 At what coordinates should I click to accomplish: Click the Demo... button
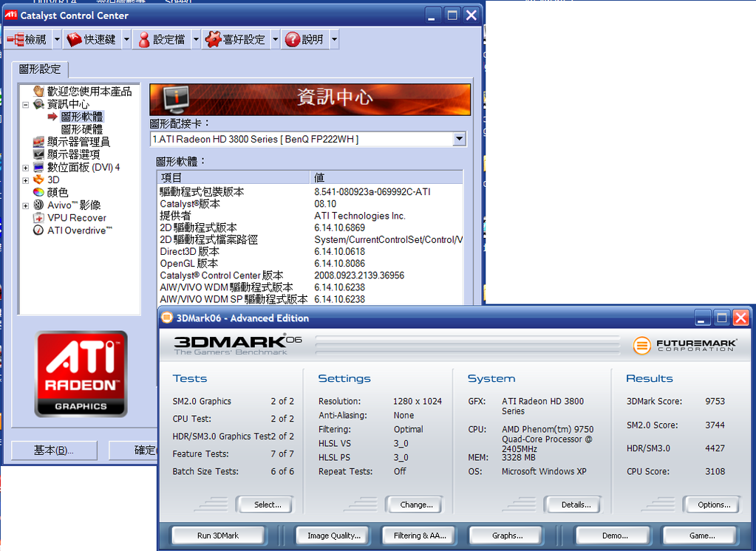pyautogui.click(x=615, y=535)
